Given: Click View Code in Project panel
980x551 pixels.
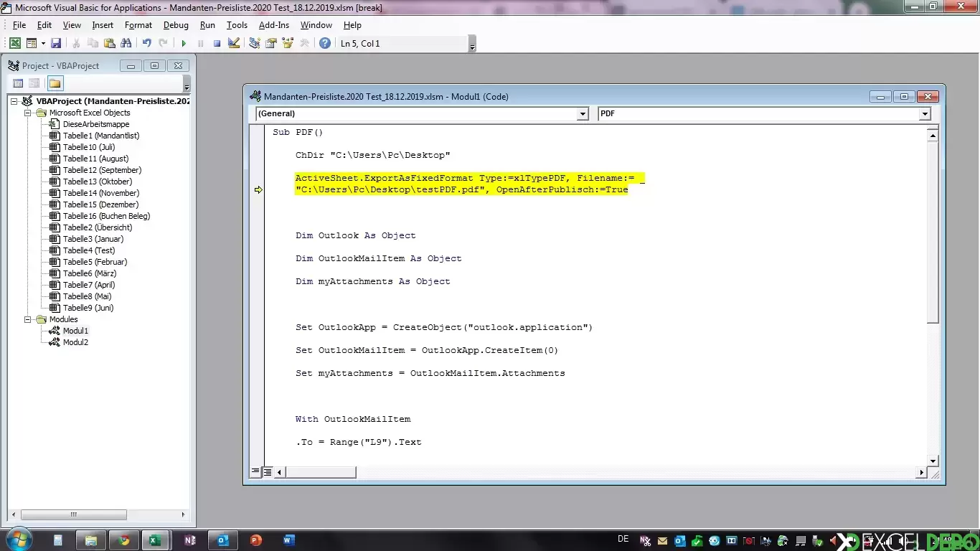Looking at the screenshot, I should tap(19, 83).
